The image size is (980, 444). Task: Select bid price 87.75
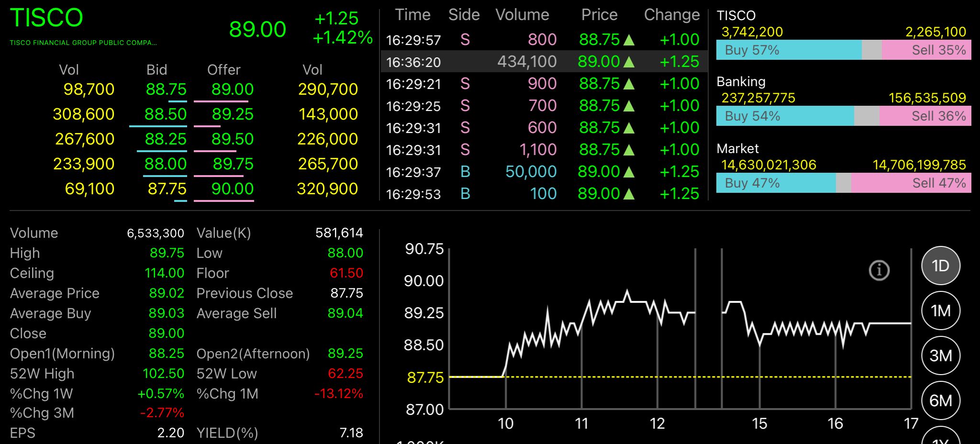point(167,189)
